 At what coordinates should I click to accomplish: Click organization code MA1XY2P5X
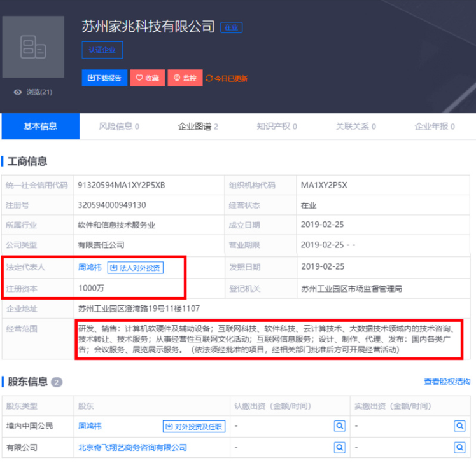point(324,185)
